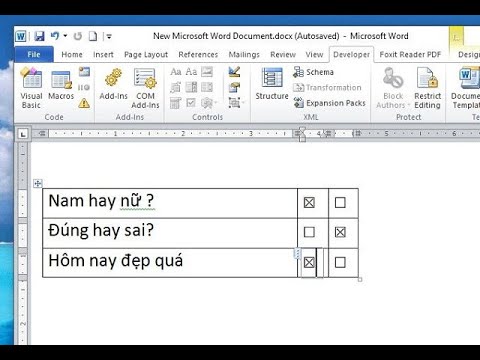Switch to the Review tab
Screen dimensions: 480x360
[x=283, y=54]
